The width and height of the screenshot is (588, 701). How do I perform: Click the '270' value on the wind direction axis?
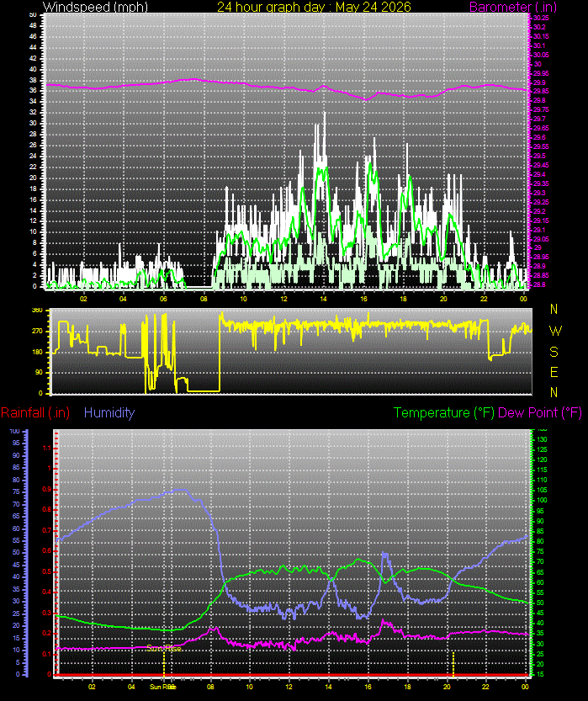tap(38, 332)
